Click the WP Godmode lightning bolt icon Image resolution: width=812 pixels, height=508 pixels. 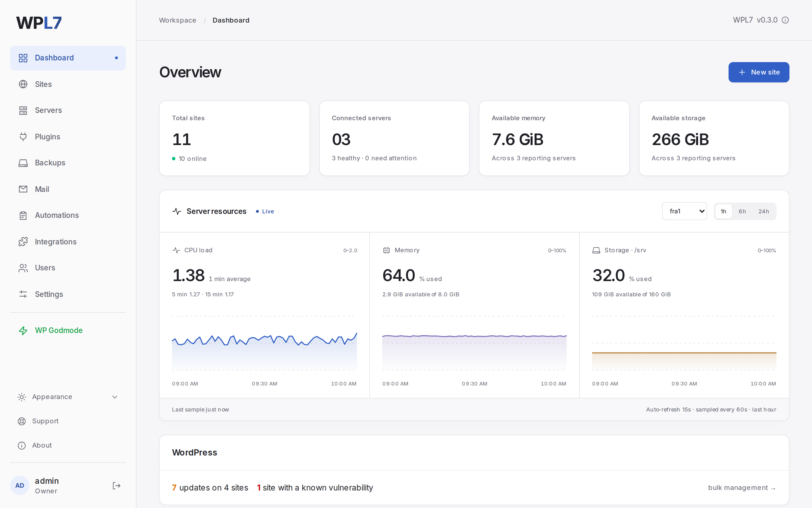[x=23, y=330]
